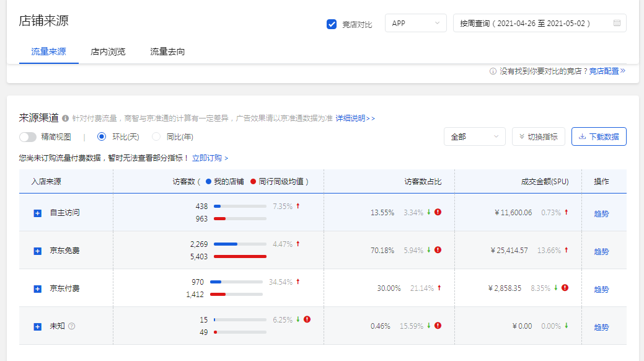Switch to the 店内浏览 tab

point(109,52)
